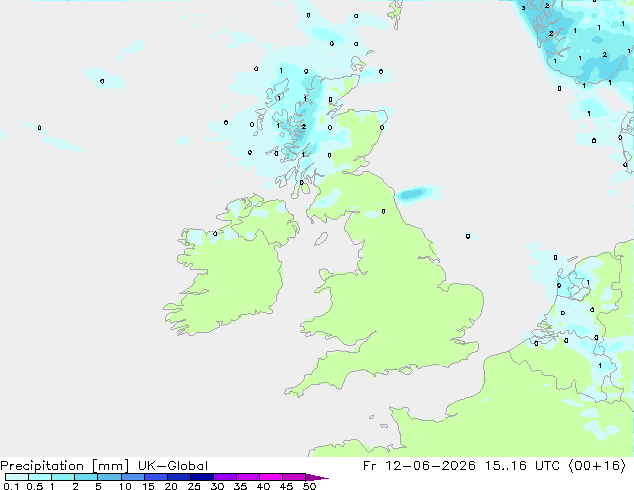Select the 5–10 mm legend color swatch
This screenshot has width=634, height=490.
click(x=109, y=477)
